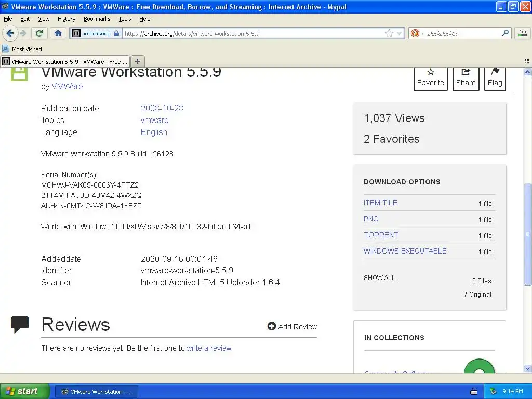Open the VMWare creator link
The height and width of the screenshot is (399, 532).
coord(67,87)
